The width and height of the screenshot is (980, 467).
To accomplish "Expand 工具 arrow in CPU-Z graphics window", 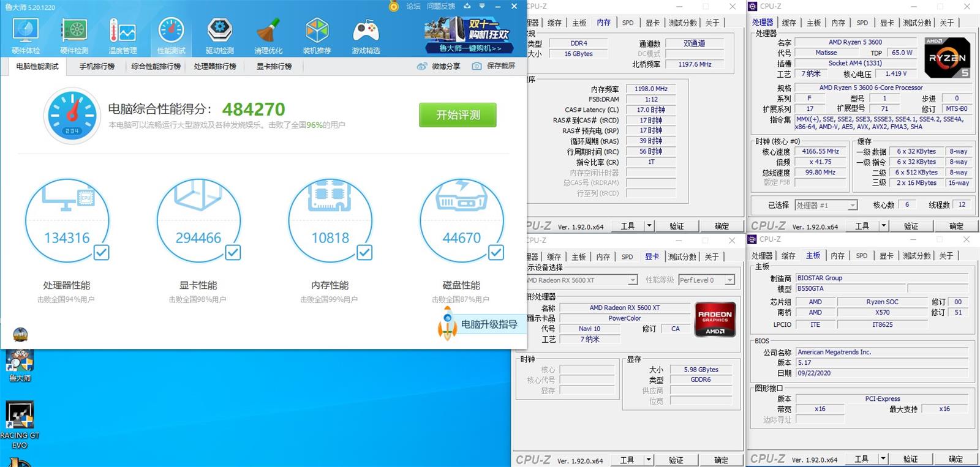I will point(649,460).
